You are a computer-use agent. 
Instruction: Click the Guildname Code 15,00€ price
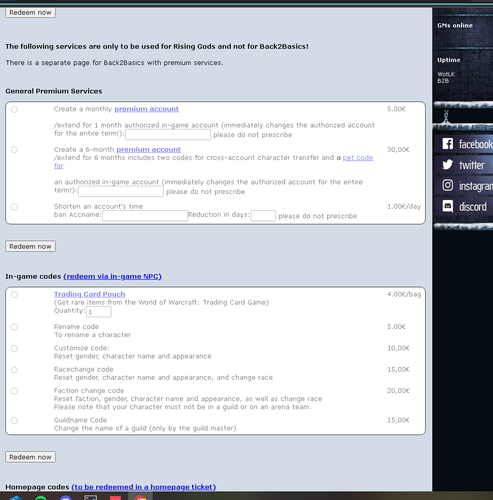pos(398,420)
